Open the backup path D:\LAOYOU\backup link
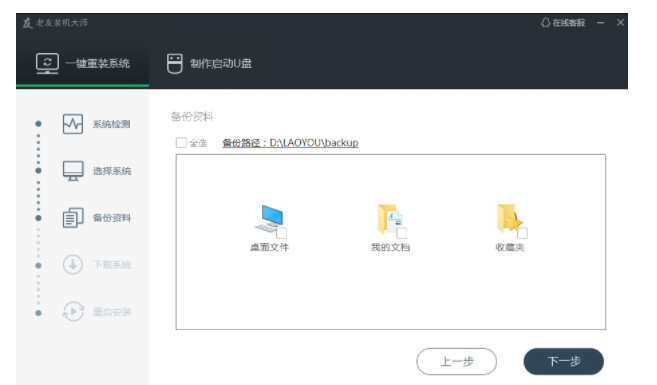 click(x=290, y=143)
